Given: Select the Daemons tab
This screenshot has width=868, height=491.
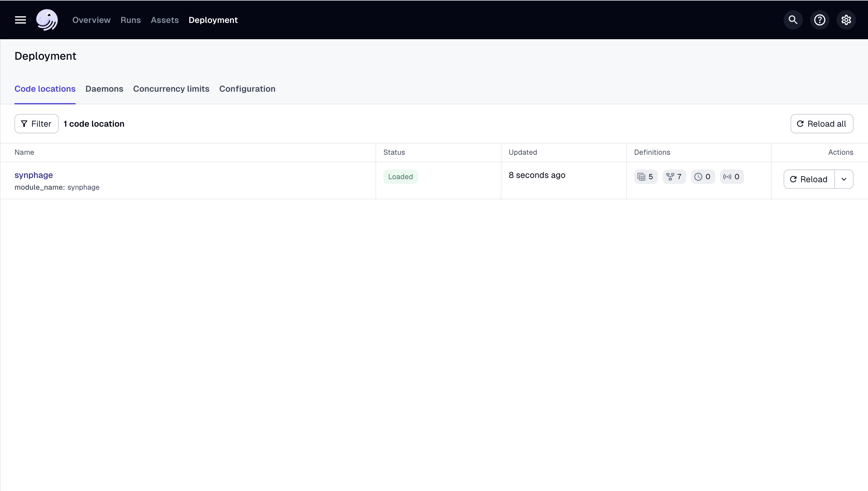Looking at the screenshot, I should coord(104,88).
